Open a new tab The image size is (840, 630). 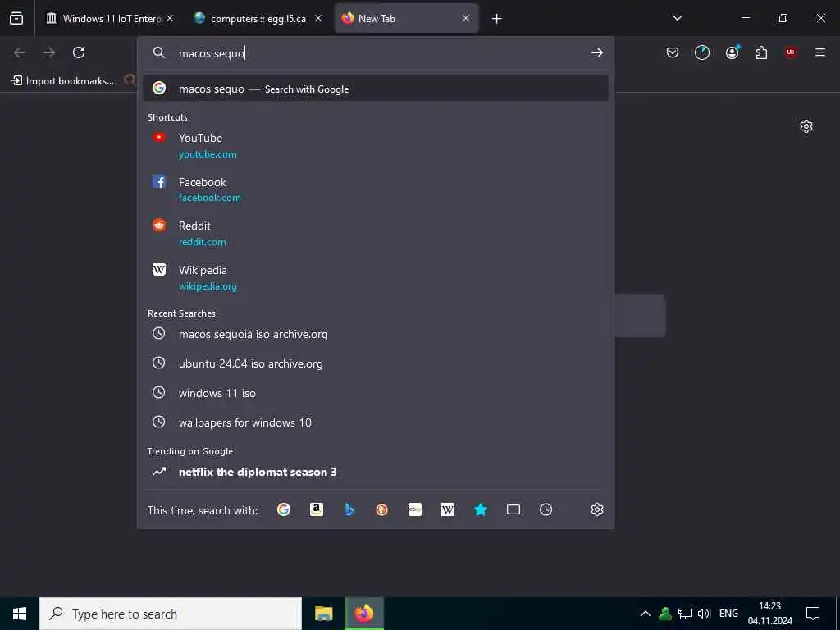(x=496, y=19)
